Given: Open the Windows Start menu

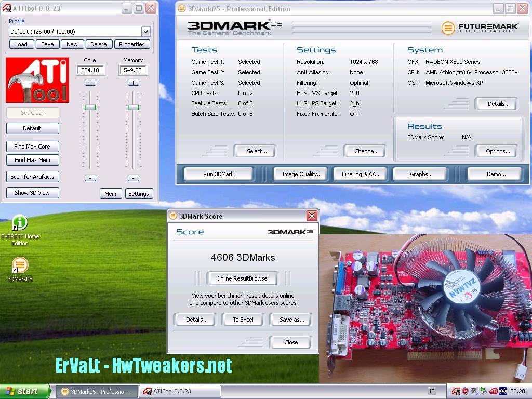Looking at the screenshot, I should pyautogui.click(x=24, y=392).
